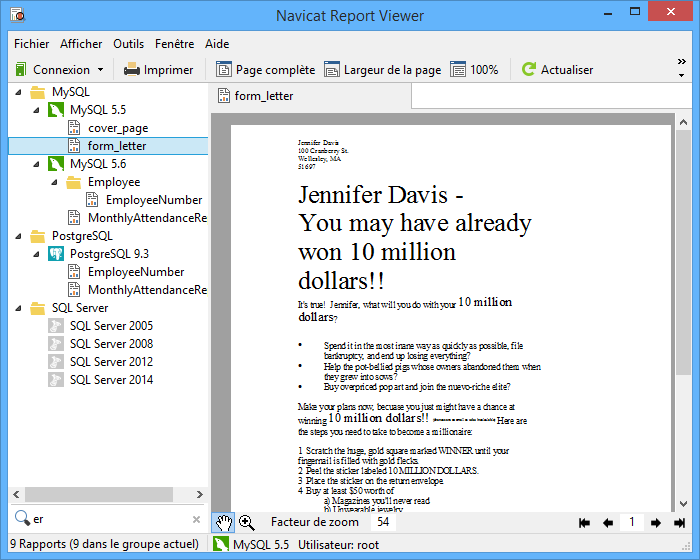Fit to Largeur de la page

(383, 70)
